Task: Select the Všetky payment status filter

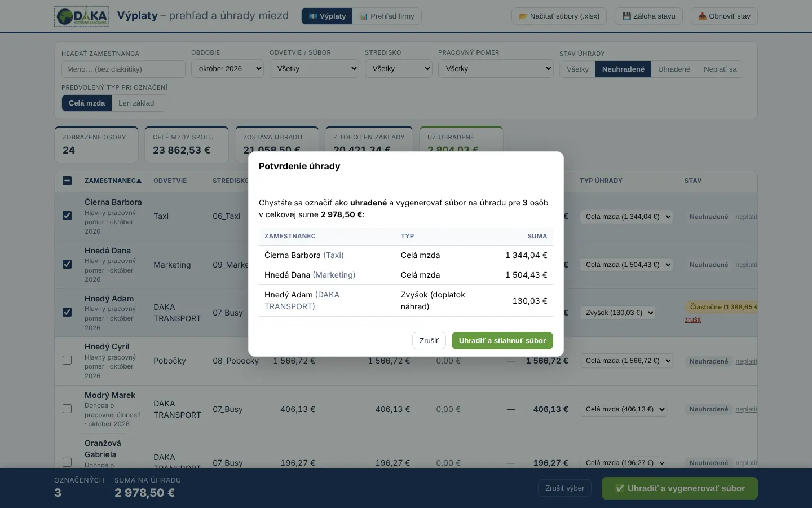Action: point(577,69)
